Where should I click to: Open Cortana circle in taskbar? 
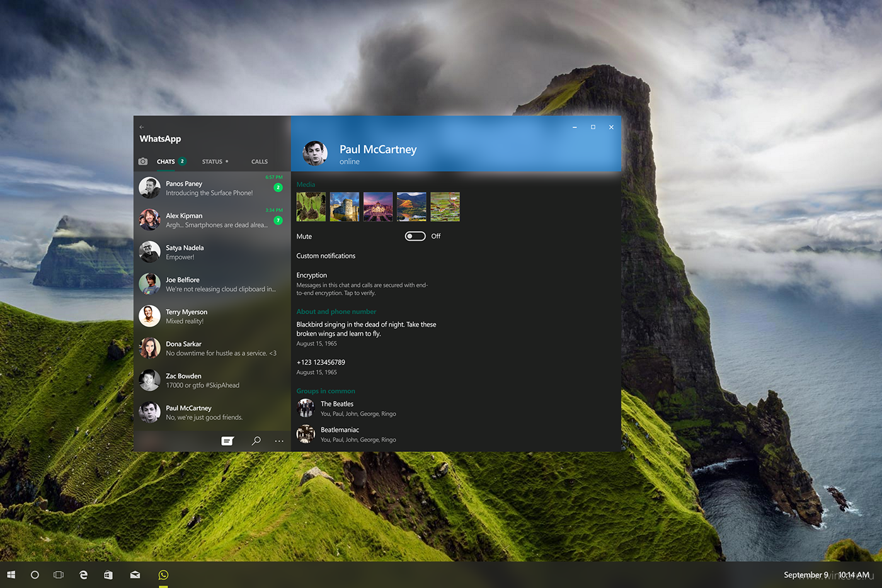pyautogui.click(x=35, y=575)
